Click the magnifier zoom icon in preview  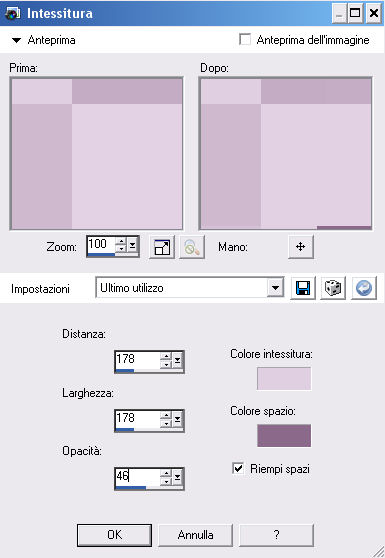[x=192, y=247]
